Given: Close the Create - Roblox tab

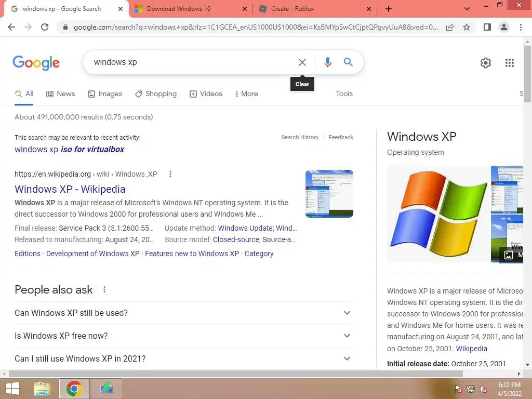Looking at the screenshot, I should [369, 9].
